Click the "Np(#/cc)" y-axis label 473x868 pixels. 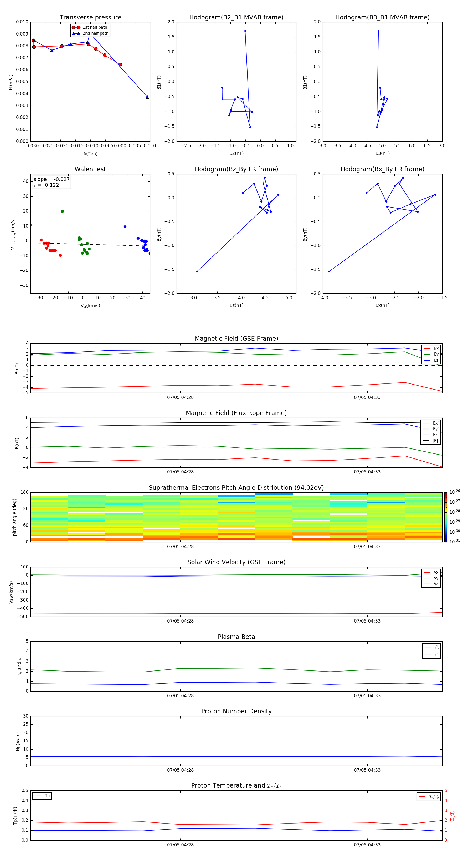pos(18,741)
